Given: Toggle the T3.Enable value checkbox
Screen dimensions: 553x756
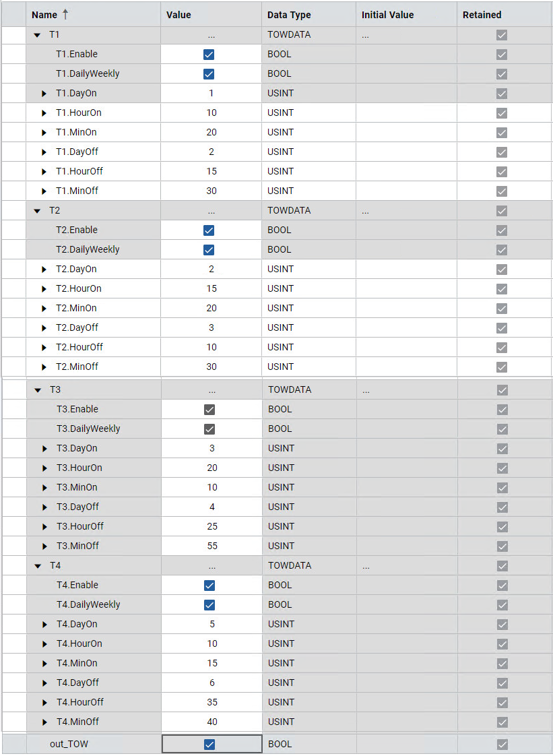Looking at the screenshot, I should click(209, 410).
